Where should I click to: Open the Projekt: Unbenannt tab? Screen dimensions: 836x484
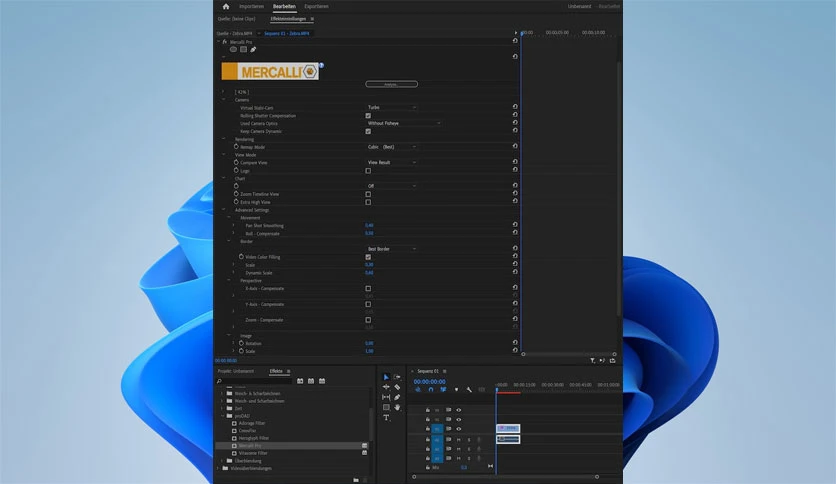236,371
